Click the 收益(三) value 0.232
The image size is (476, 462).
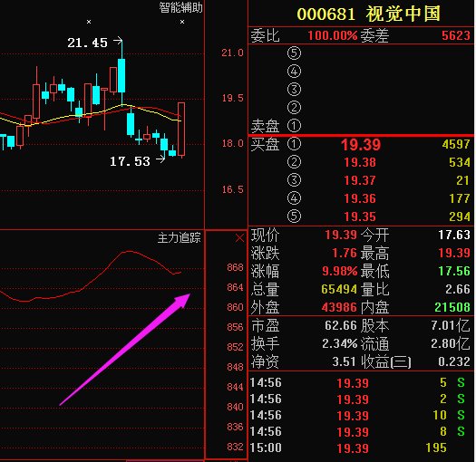click(x=454, y=361)
